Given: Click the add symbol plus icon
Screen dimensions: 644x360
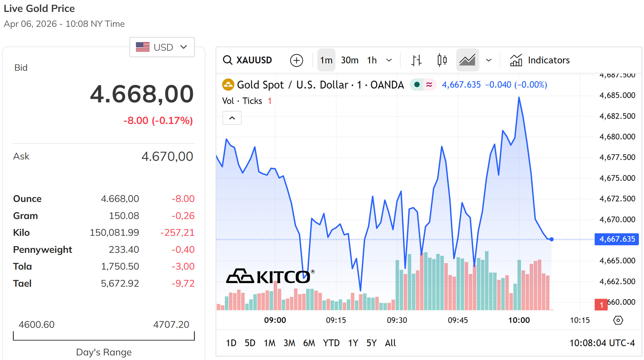Looking at the screenshot, I should [296, 60].
